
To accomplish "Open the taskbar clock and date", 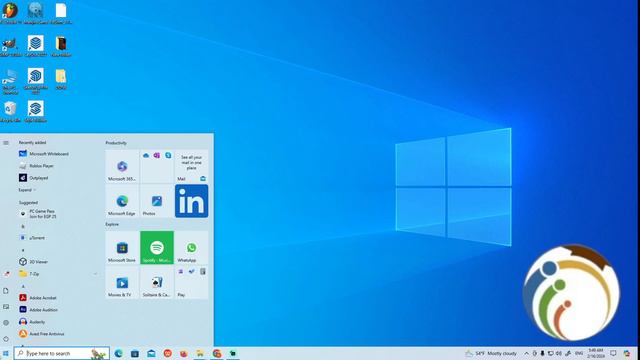I will pos(596,353).
